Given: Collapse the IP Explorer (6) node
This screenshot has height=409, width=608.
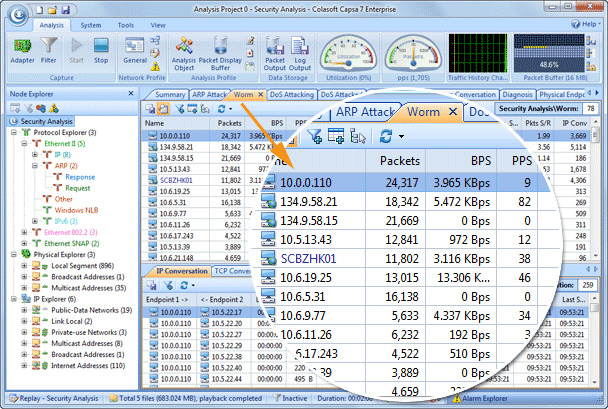Looking at the screenshot, I should [x=14, y=299].
